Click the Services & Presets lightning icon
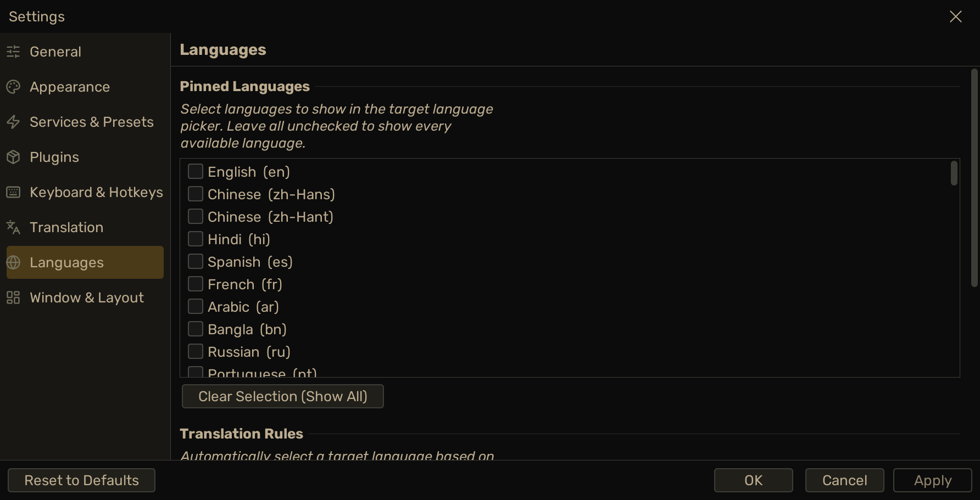Screen dimensions: 980x500 click(13, 122)
